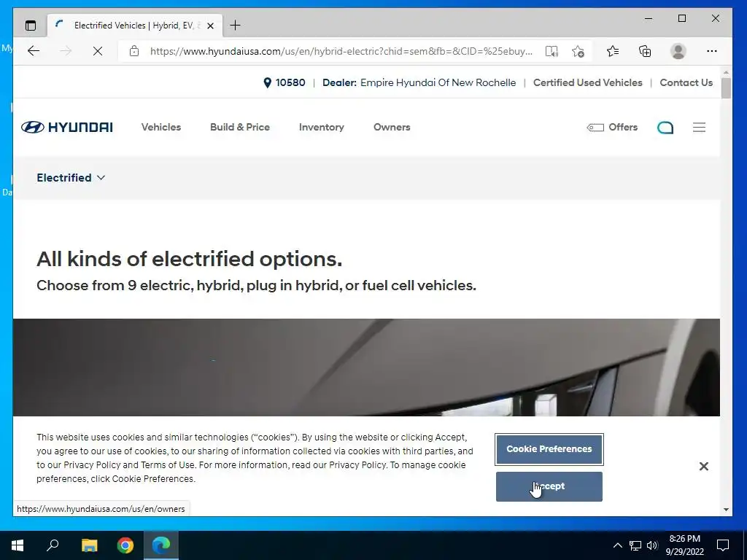The height and width of the screenshot is (560, 747).
Task: Add page to favorites star icon
Action: tap(578, 51)
